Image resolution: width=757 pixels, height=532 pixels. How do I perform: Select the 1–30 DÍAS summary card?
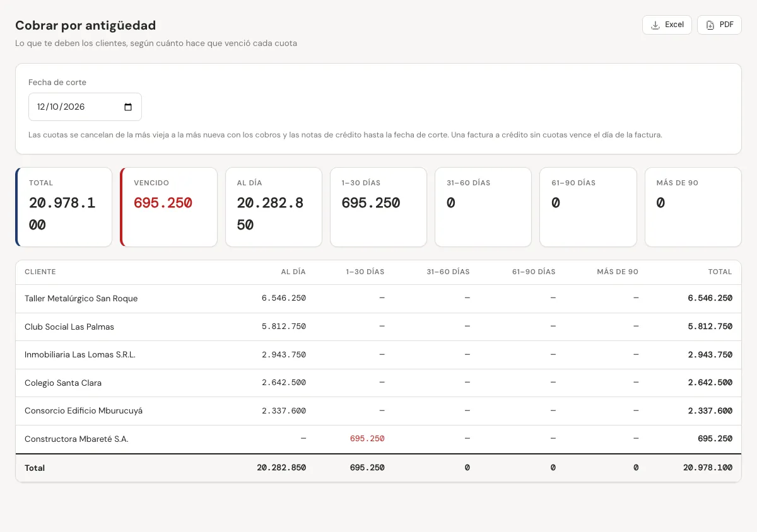click(x=378, y=207)
